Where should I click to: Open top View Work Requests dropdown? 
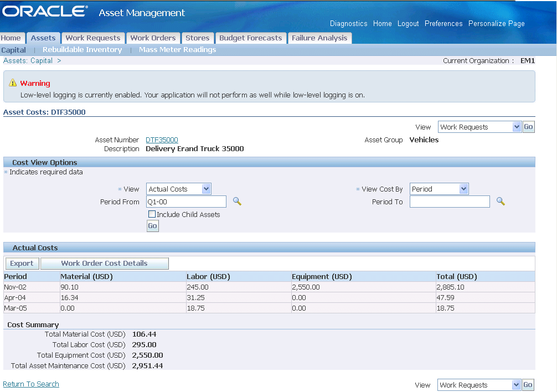coord(479,127)
